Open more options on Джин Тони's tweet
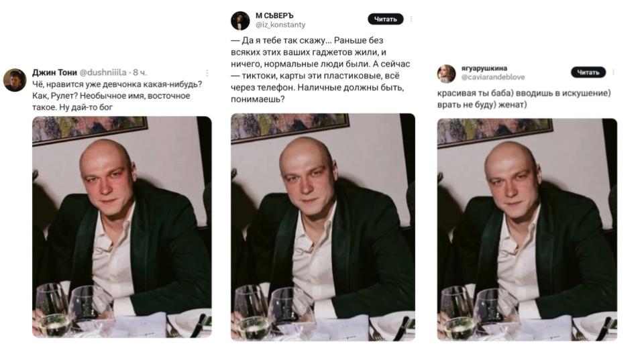Viewport: 644px width, 362px height. (x=207, y=72)
